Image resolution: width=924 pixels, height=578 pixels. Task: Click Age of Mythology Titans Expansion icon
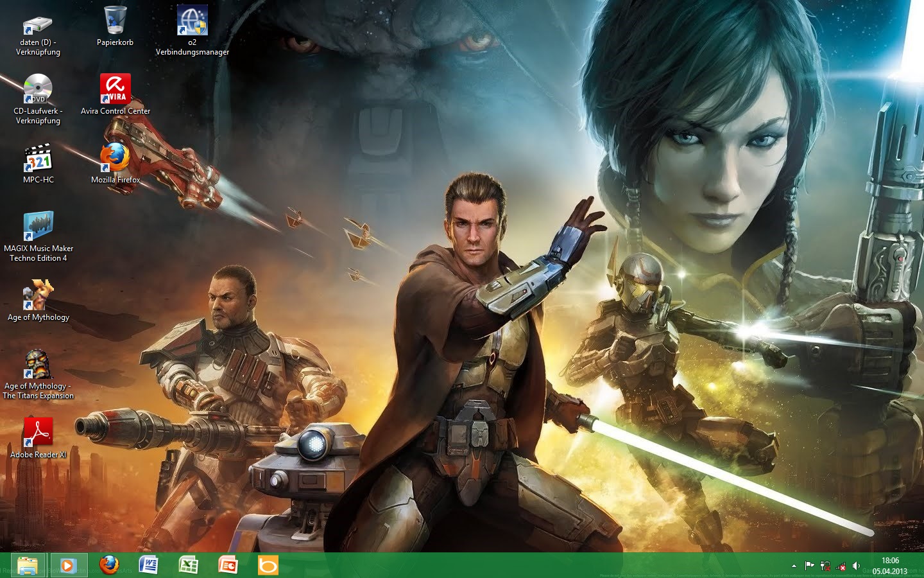38,365
